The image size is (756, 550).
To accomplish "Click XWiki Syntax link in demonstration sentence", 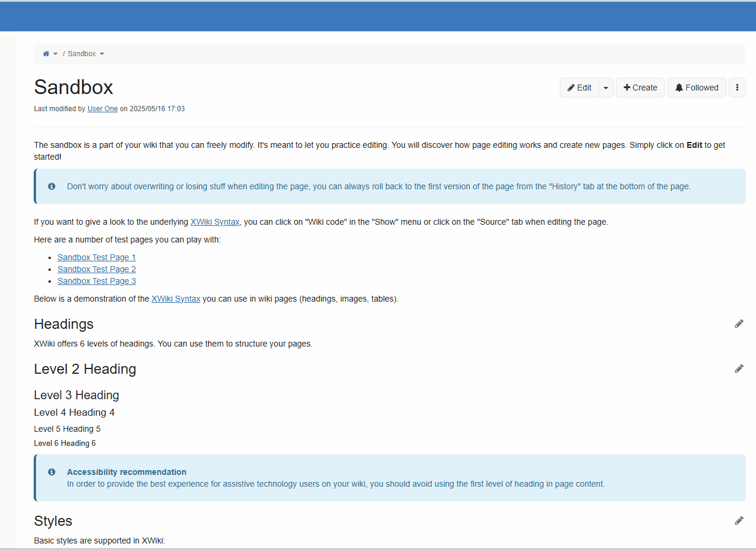I will tap(176, 299).
